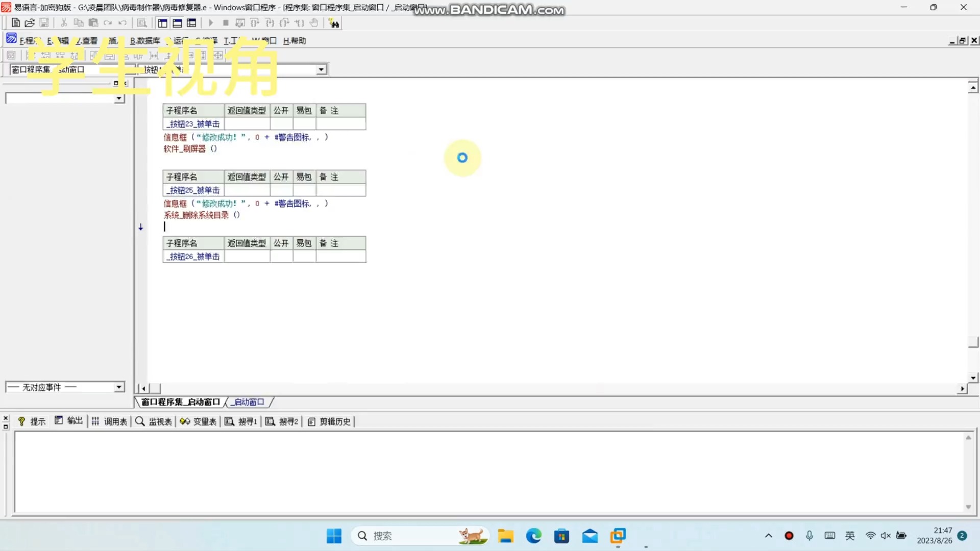The height and width of the screenshot is (551, 980).
Task: Click the Cut (scissors) toolbar icon
Action: pos(64,23)
